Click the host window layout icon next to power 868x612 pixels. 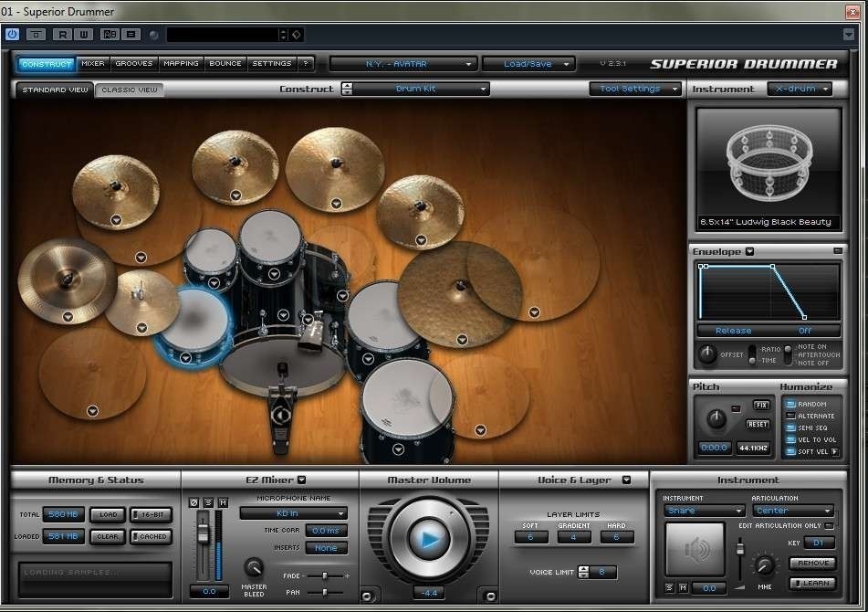pos(36,35)
